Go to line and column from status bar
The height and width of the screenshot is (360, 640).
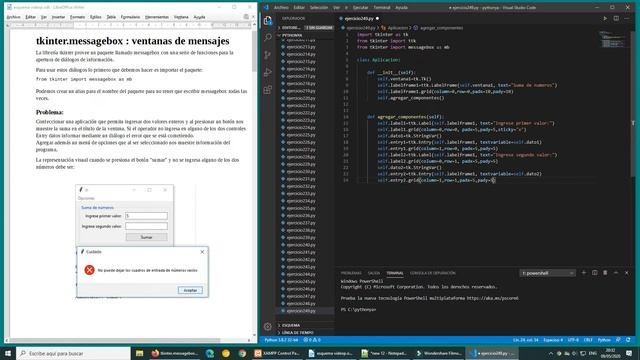coord(525,340)
